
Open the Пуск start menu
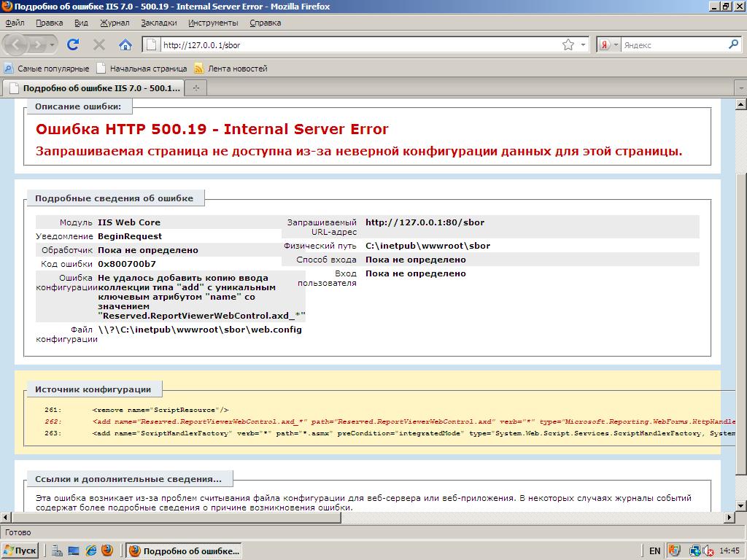point(20,551)
